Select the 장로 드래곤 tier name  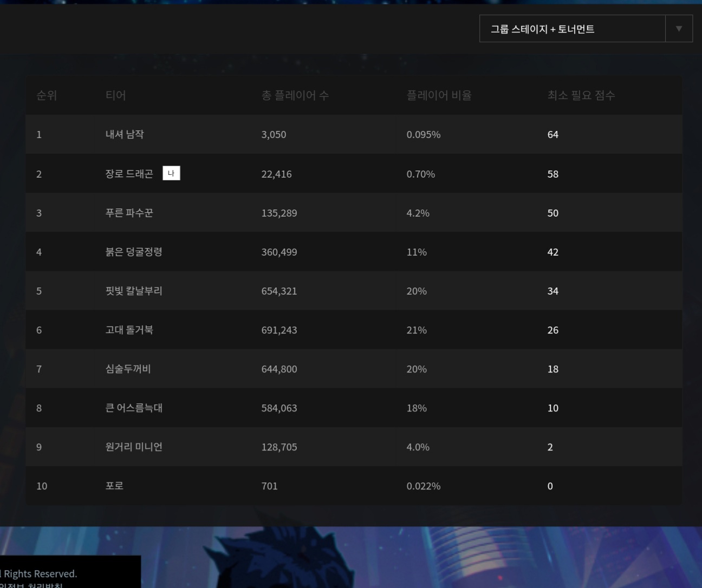point(129,174)
